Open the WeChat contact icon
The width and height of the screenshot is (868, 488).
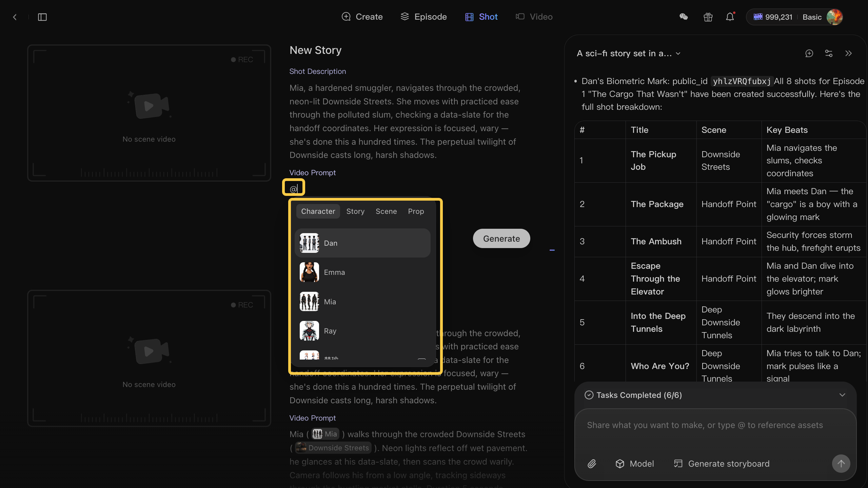[x=684, y=17]
